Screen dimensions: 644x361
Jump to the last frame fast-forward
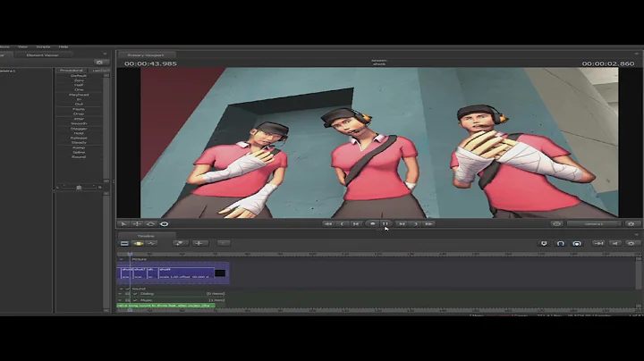[428, 224]
